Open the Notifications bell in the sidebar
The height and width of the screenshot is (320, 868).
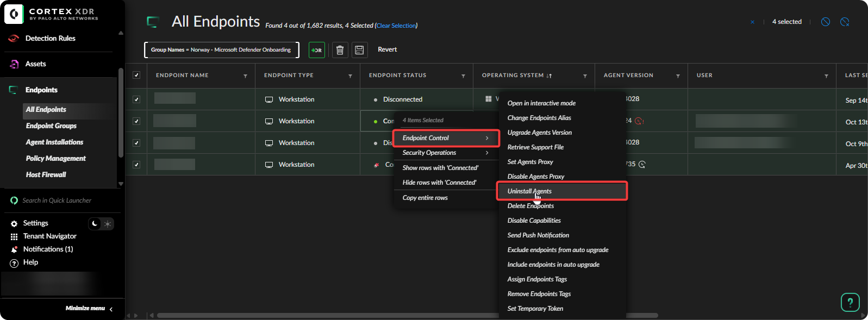pos(14,249)
